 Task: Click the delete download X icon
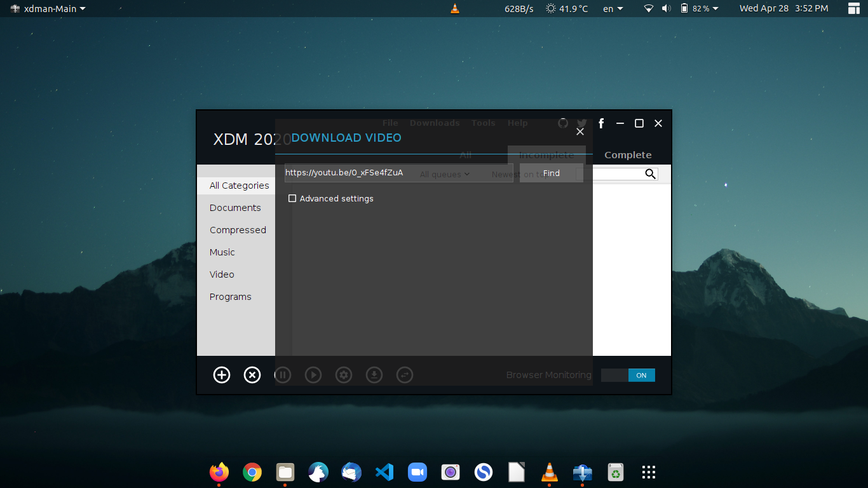coord(252,375)
